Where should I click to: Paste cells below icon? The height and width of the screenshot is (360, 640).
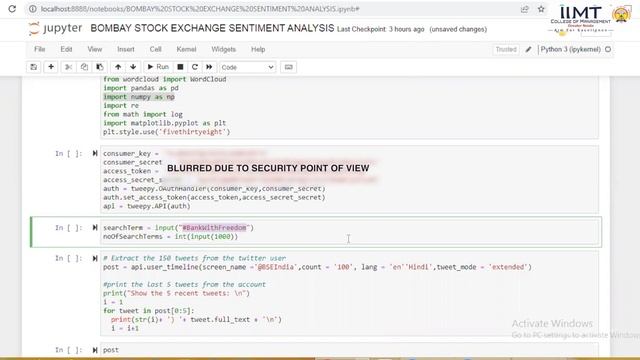(x=100, y=67)
